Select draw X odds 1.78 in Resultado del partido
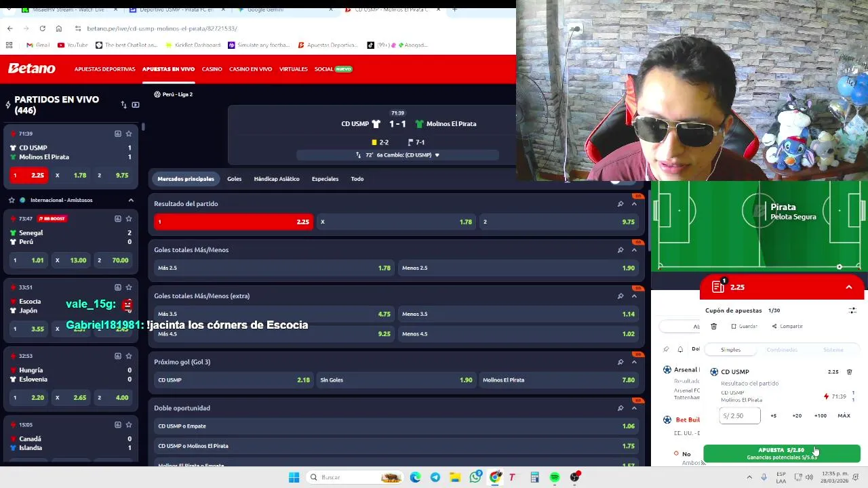Viewport: 868px width, 488px height. click(x=397, y=222)
